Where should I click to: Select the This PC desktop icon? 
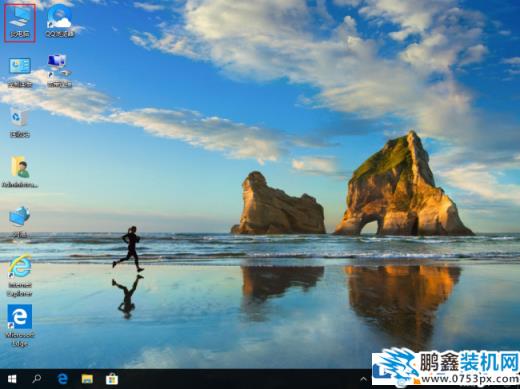pyautogui.click(x=20, y=22)
